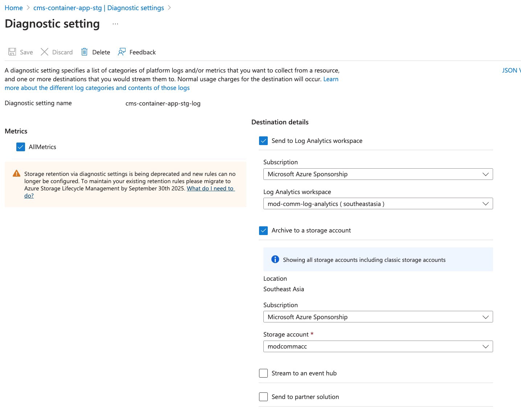Open the 'What do I need to do?' link

coord(210,189)
